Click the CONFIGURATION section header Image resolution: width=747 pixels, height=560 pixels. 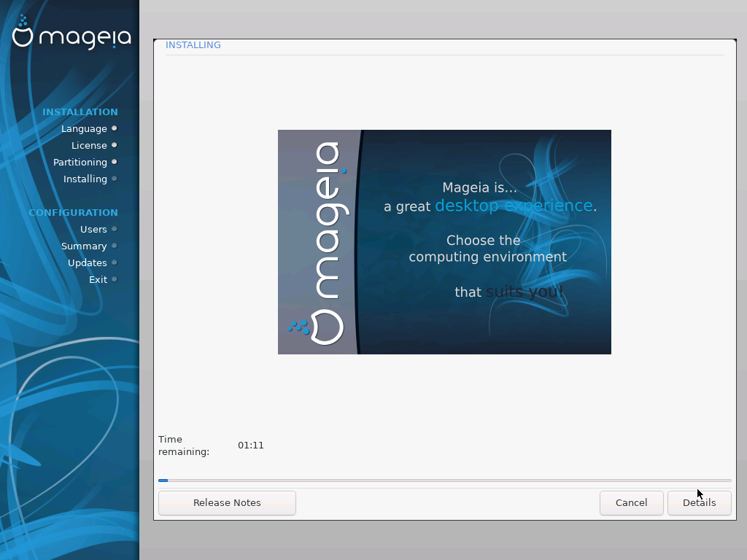(73, 212)
